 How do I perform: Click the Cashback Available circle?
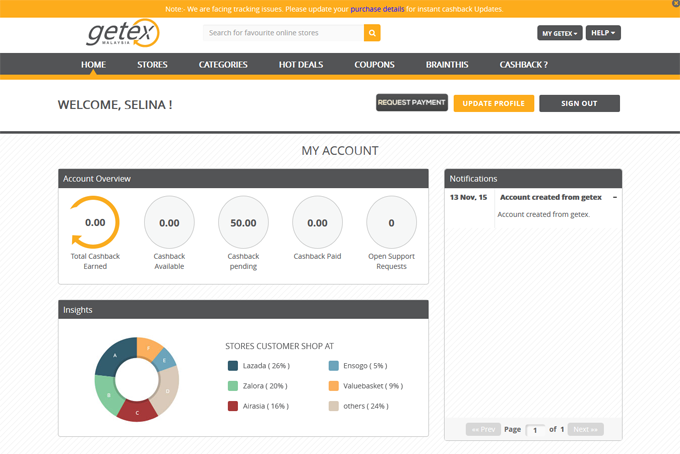click(169, 222)
